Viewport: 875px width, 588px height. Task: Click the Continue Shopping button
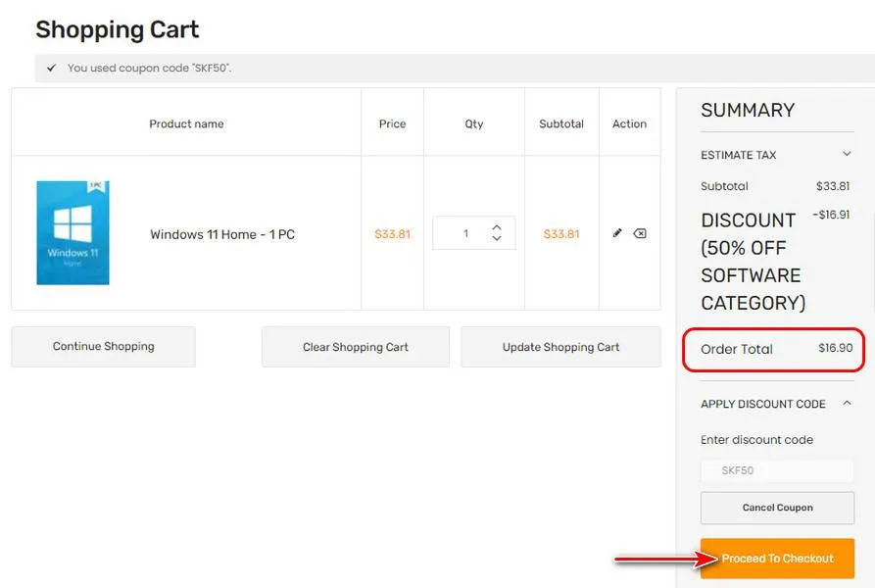(x=103, y=347)
